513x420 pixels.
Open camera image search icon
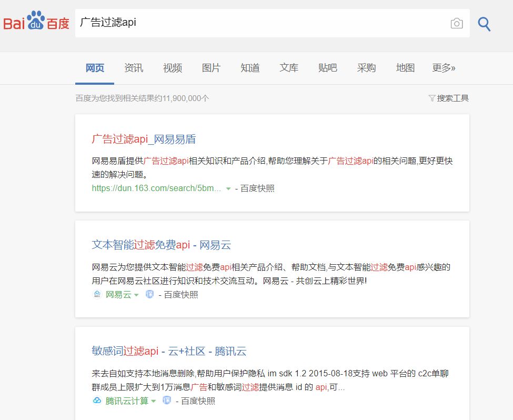pyautogui.click(x=456, y=23)
